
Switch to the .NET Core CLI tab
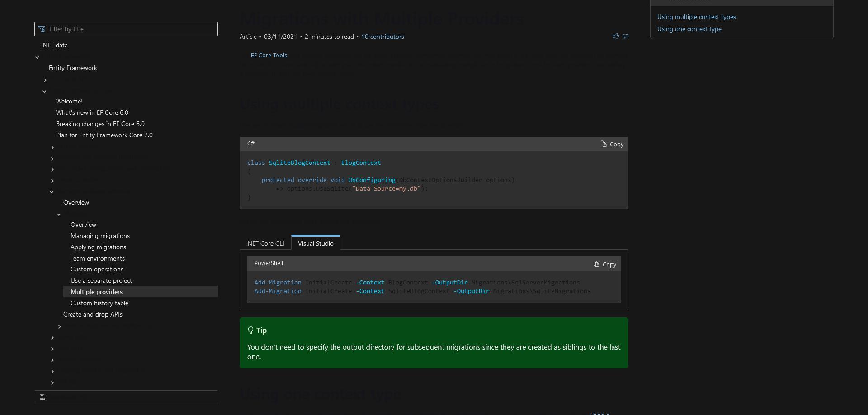pyautogui.click(x=265, y=243)
